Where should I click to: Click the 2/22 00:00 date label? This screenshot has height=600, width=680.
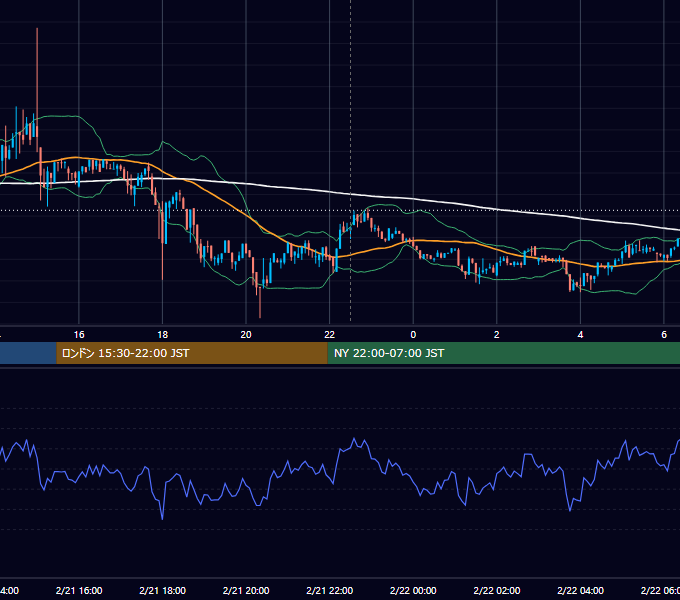pyautogui.click(x=413, y=590)
